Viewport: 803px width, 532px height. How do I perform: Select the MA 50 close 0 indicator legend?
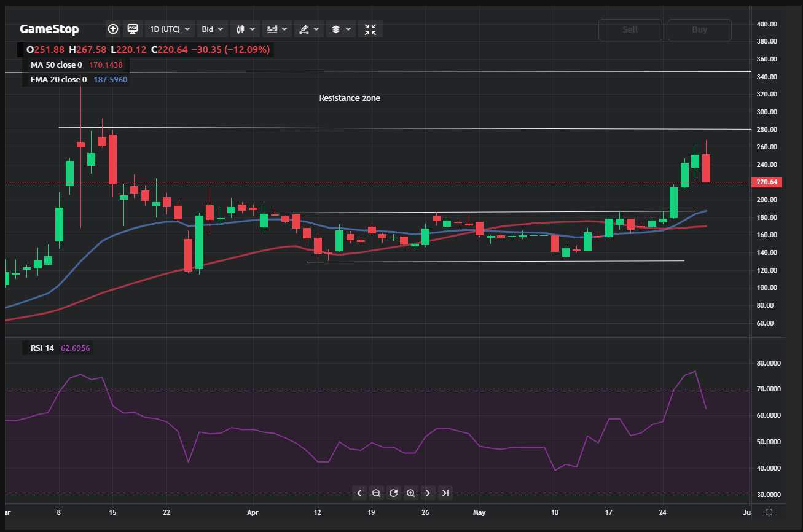pyautogui.click(x=56, y=65)
